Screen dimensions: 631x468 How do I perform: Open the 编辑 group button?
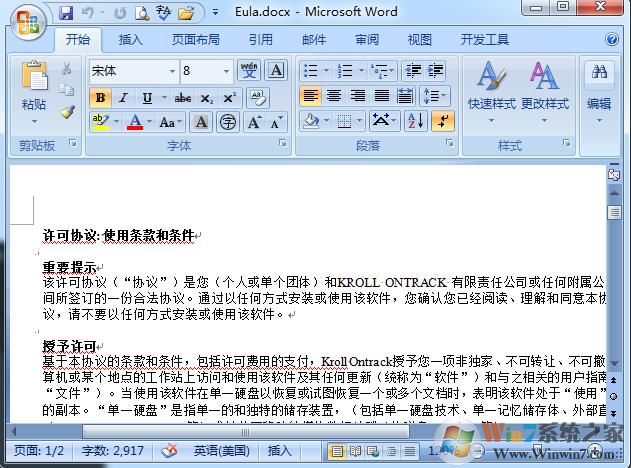599,92
